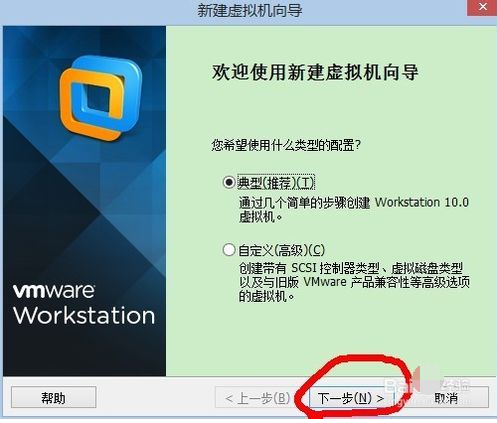The image size is (497, 423).
Task: Select the 自定义(高级) radio button
Action: 229,250
